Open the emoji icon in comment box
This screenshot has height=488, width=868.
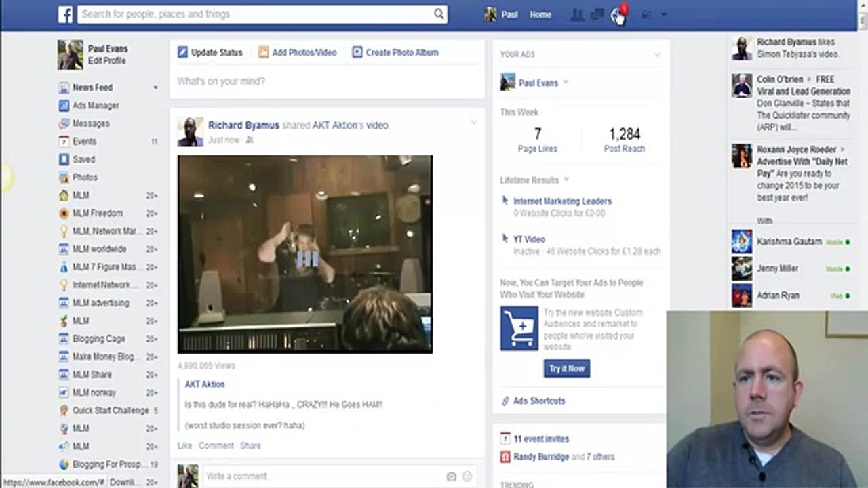pos(467,476)
